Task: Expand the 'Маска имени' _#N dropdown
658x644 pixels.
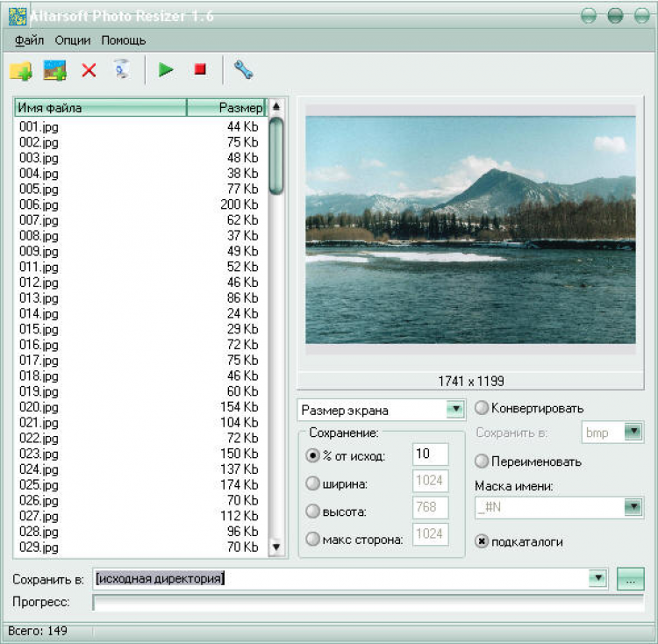Action: point(633,507)
